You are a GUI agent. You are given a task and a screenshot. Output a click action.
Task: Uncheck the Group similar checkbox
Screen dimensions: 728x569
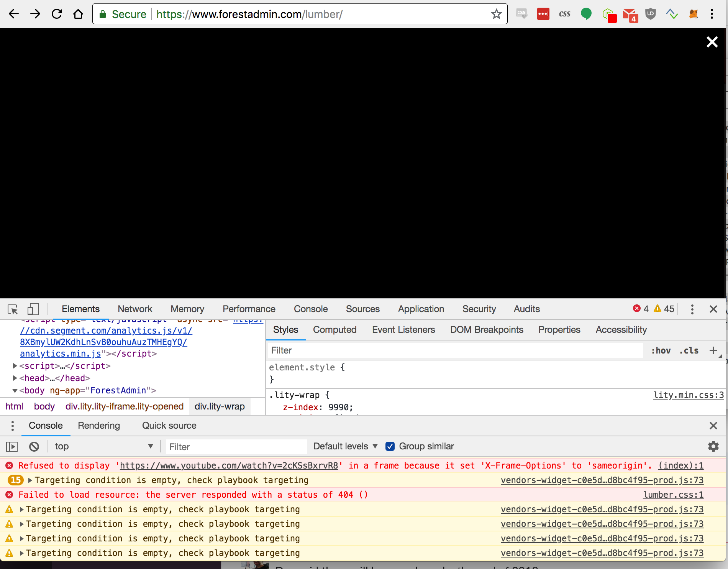[390, 446]
